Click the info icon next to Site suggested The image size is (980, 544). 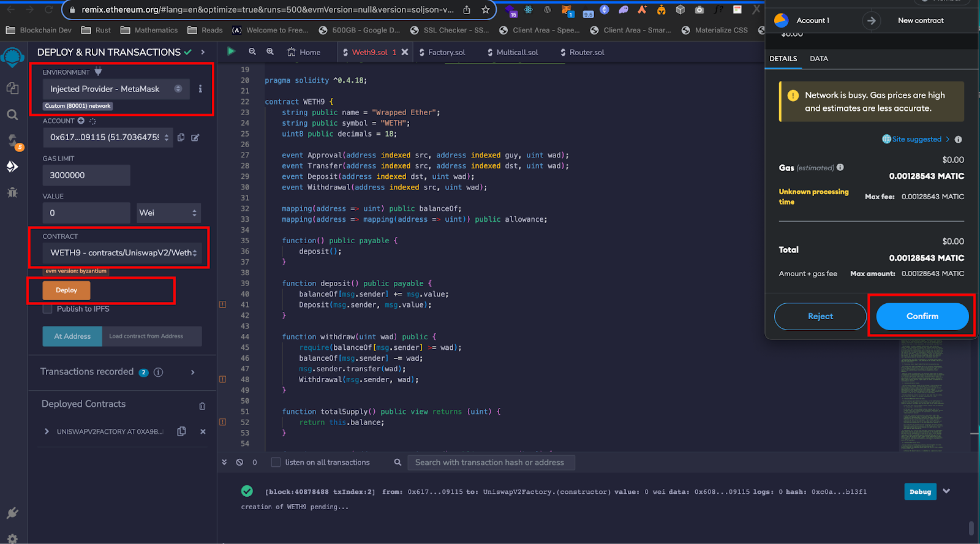959,139
